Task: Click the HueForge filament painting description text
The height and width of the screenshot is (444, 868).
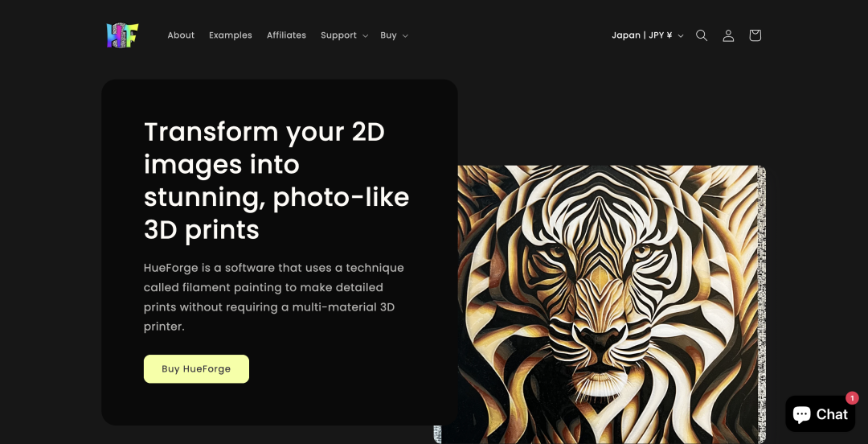Action: [274, 297]
